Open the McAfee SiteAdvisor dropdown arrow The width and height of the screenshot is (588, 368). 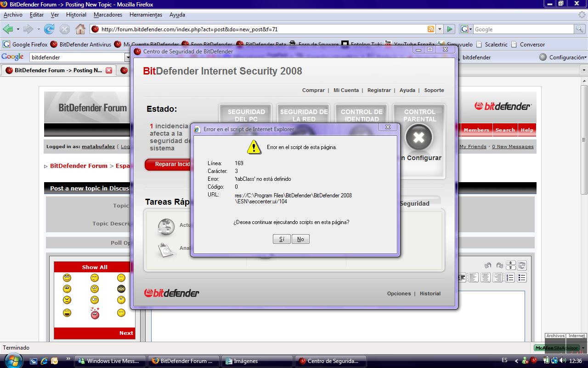tap(583, 348)
